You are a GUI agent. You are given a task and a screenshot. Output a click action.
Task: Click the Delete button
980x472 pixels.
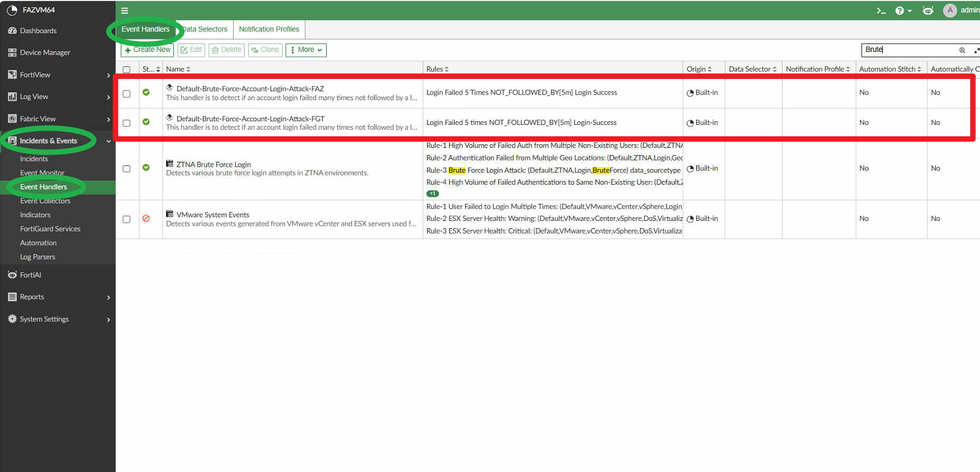(x=226, y=50)
